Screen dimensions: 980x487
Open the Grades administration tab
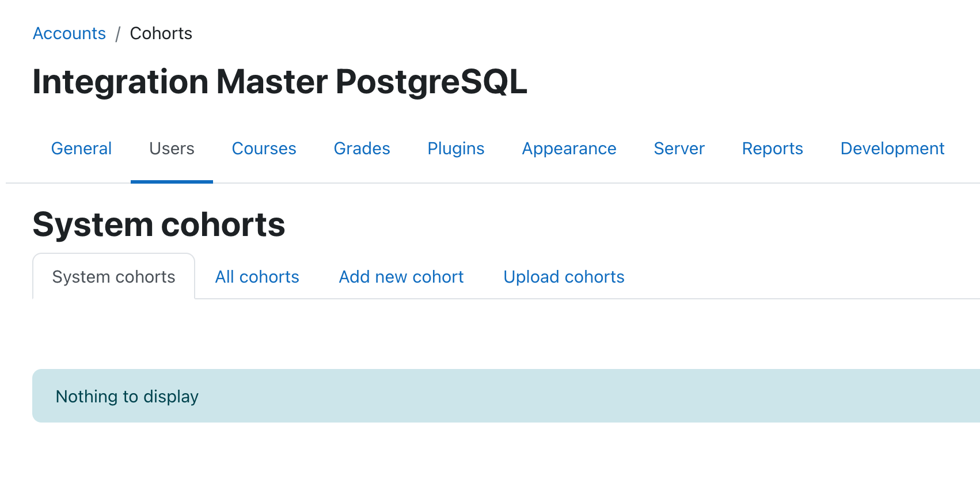pyautogui.click(x=362, y=149)
